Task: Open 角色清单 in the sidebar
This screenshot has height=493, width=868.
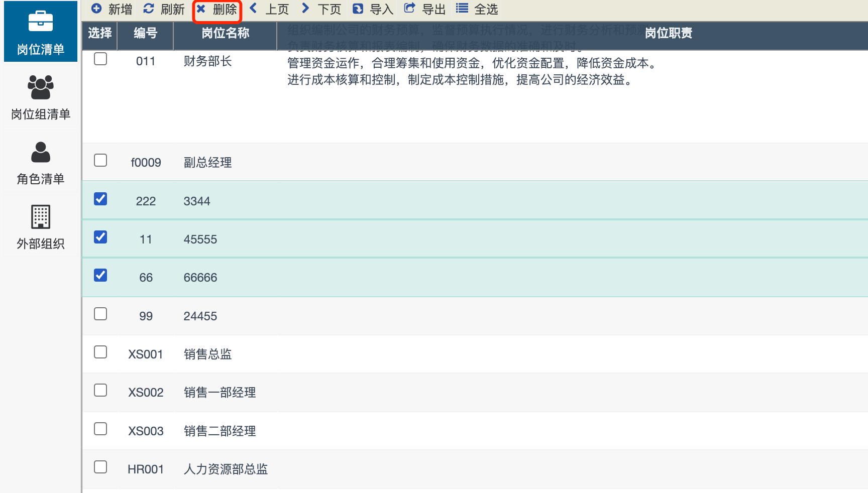Action: click(x=41, y=163)
